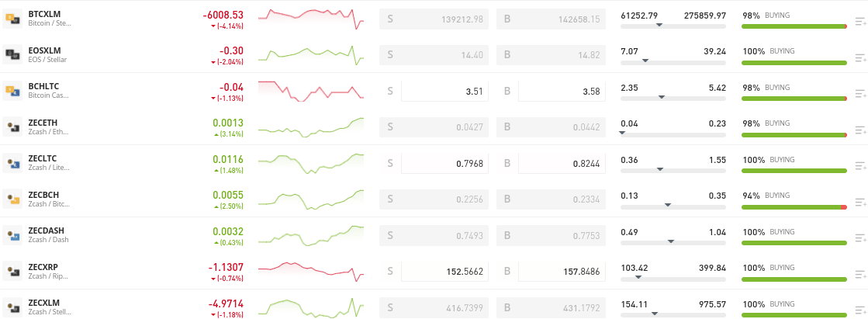Screen dimensions: 868x319
Task: Open the ZECDASH instrument name
Action: (46, 231)
